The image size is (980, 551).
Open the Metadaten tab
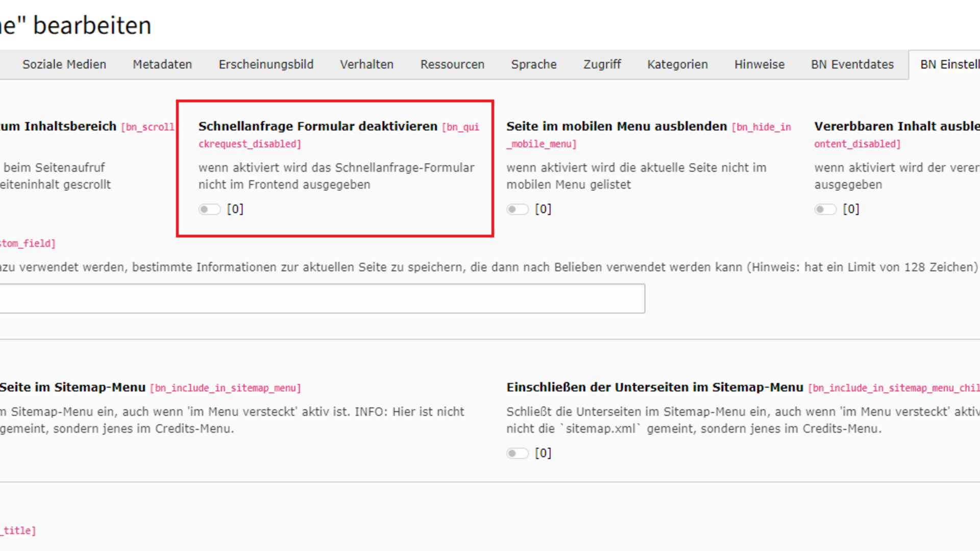[x=162, y=65]
